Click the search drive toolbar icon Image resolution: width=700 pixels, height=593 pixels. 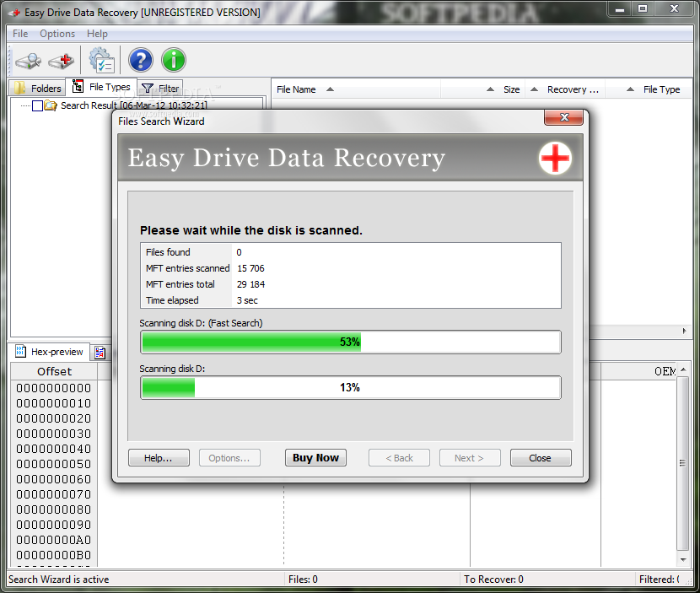(28, 60)
